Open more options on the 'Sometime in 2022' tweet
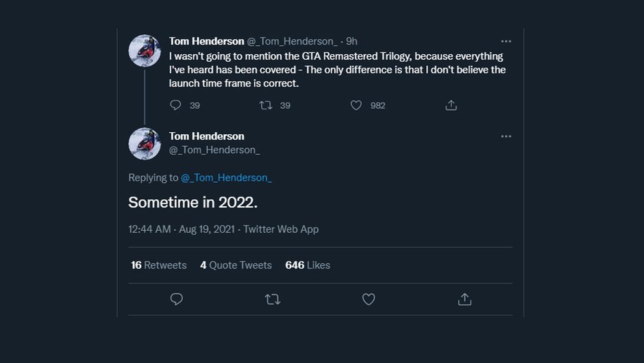 (506, 136)
